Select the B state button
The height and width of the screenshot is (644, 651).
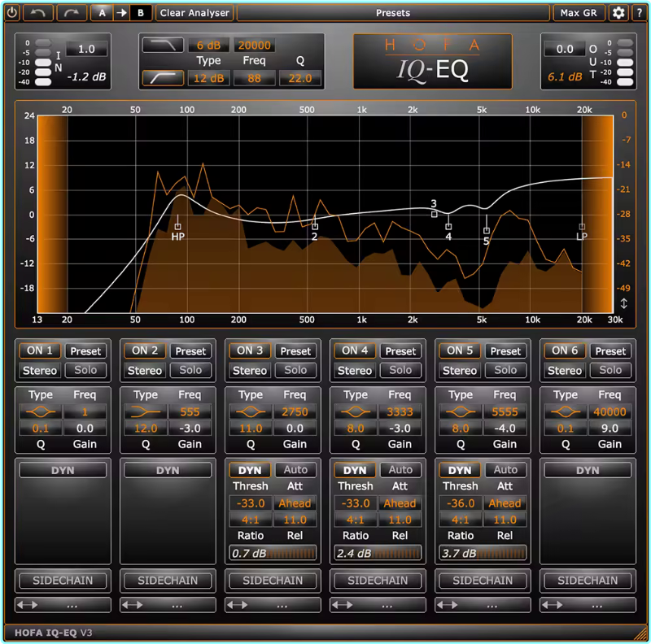coord(141,13)
